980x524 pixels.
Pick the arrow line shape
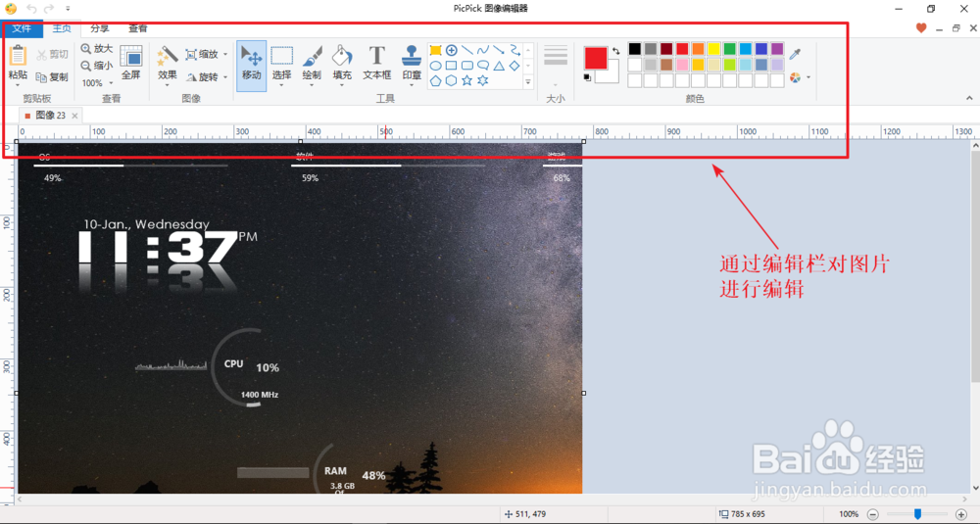click(498, 50)
